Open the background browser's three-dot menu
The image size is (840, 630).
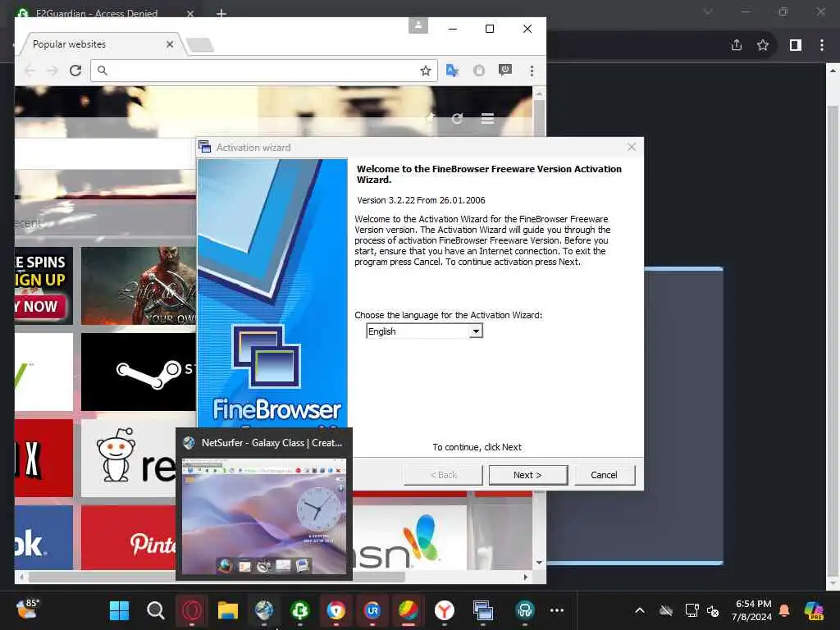pos(822,45)
